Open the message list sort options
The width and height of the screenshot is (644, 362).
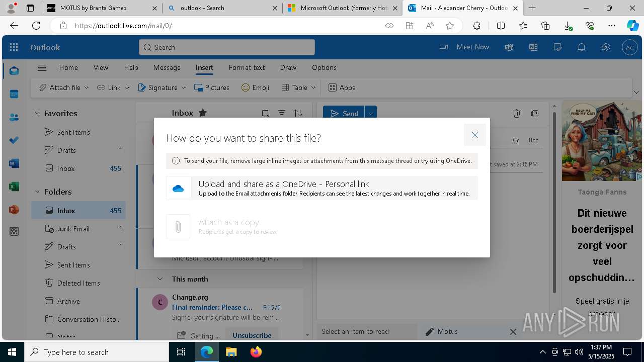pyautogui.click(x=298, y=113)
